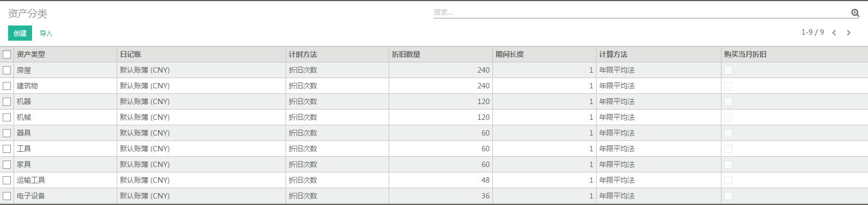This screenshot has width=868, height=205.
Task: Click the 导入 link
Action: (x=46, y=34)
